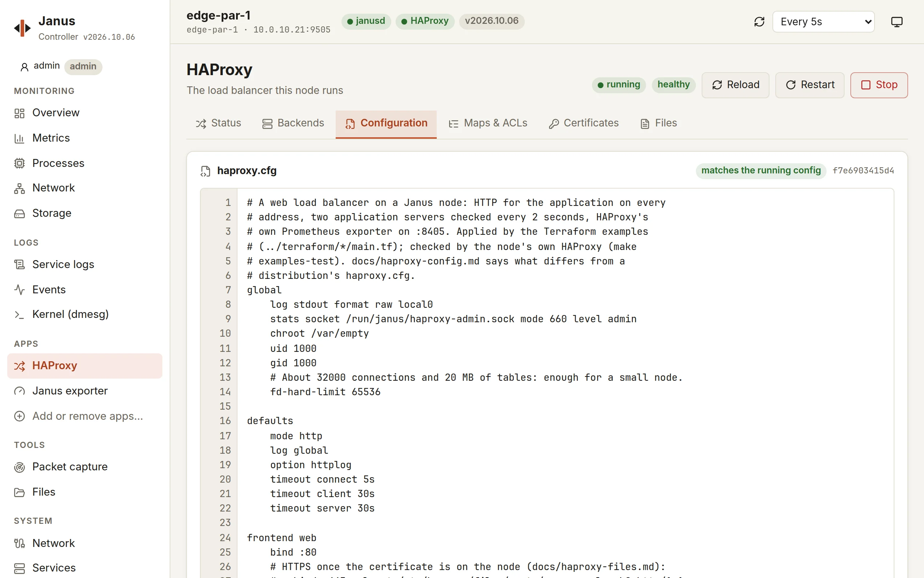Open Overview in Monitoring
This screenshot has width=924, height=578.
(85, 113)
